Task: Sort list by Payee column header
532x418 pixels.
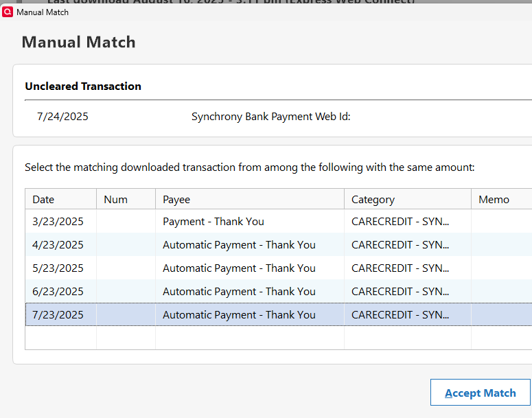Action: [176, 199]
